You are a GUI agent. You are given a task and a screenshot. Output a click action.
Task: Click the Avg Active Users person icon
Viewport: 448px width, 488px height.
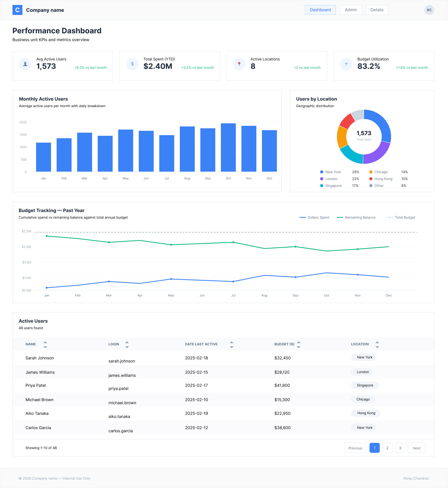25,64
